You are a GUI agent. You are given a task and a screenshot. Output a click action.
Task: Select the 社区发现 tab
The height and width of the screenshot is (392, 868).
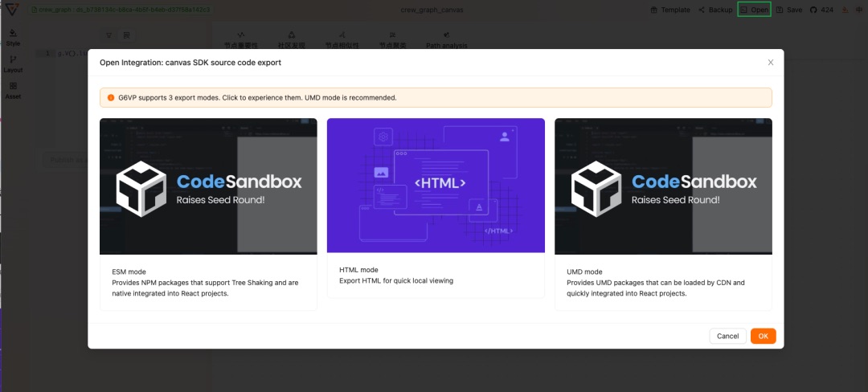point(291,41)
